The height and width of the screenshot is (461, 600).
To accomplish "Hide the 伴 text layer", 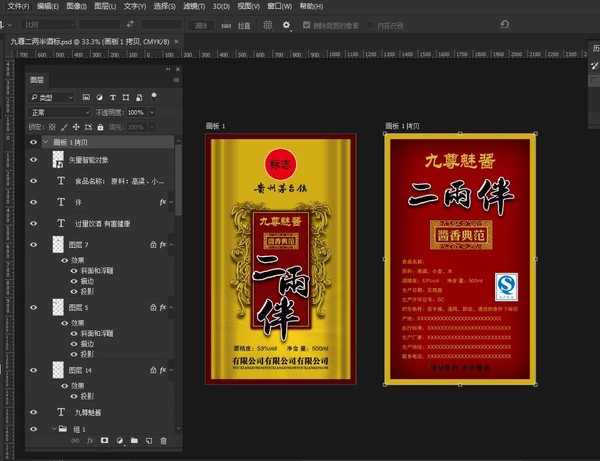I will tap(34, 202).
